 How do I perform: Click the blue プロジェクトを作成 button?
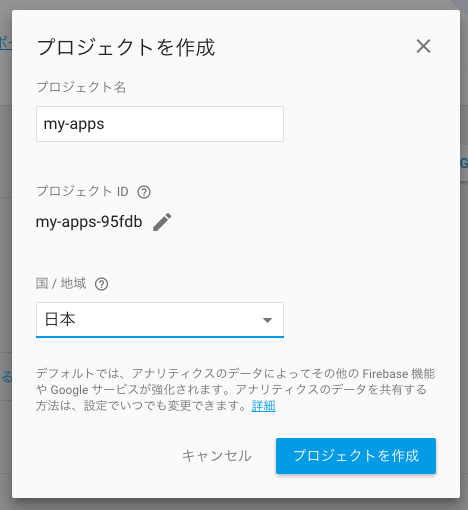click(356, 456)
